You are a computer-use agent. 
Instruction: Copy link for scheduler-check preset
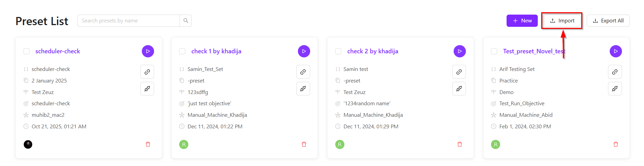147,72
